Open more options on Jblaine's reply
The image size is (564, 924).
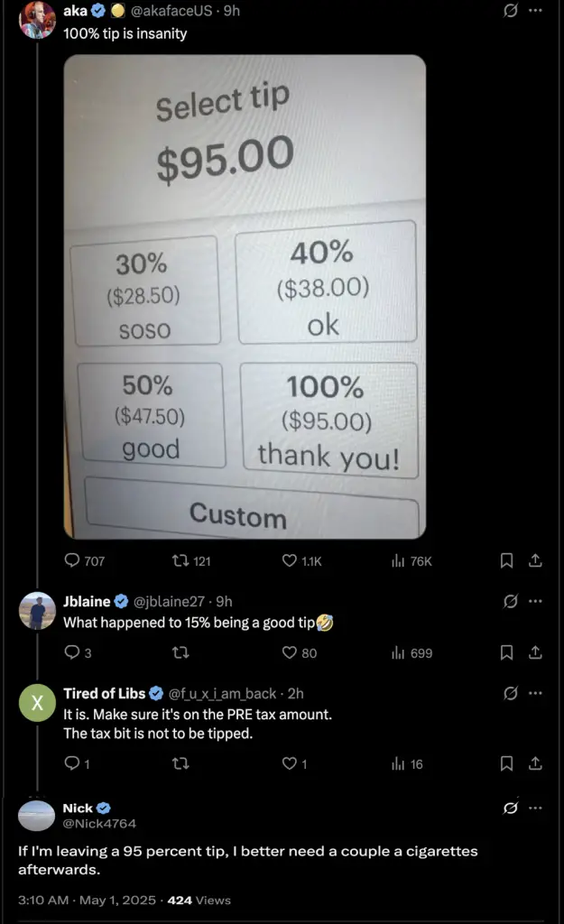(535, 601)
